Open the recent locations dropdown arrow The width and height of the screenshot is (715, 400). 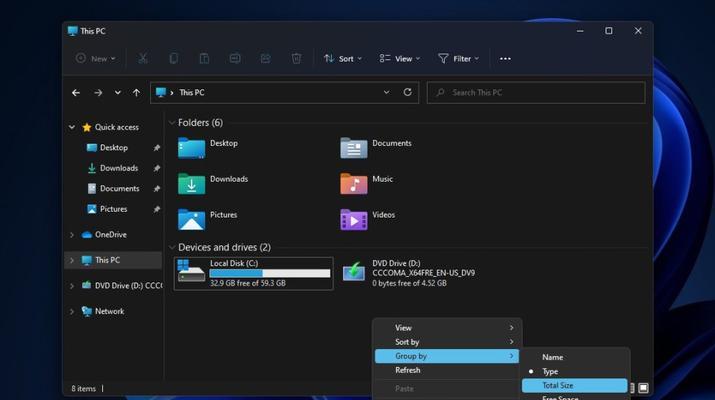118,93
